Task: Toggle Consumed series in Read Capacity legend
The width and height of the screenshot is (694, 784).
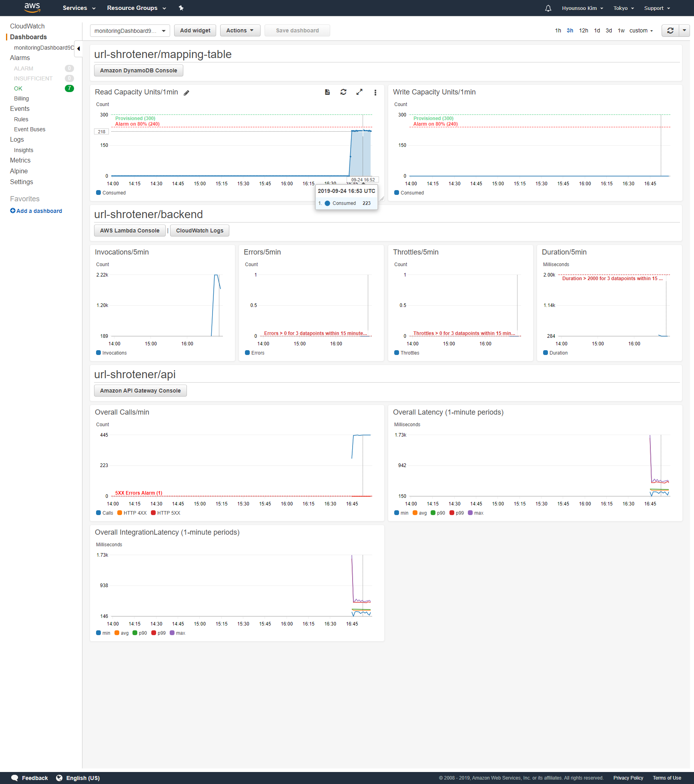Action: (111, 192)
